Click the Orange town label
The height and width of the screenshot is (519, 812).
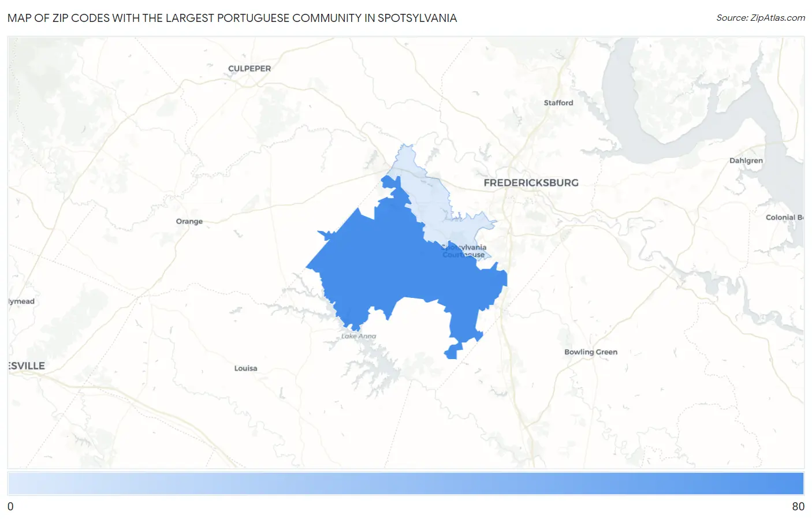[x=189, y=221]
